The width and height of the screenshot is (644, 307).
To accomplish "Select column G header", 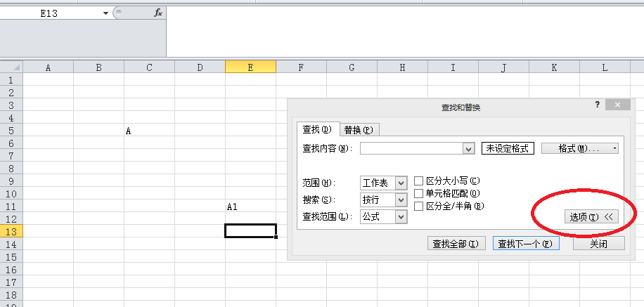I will [352, 67].
